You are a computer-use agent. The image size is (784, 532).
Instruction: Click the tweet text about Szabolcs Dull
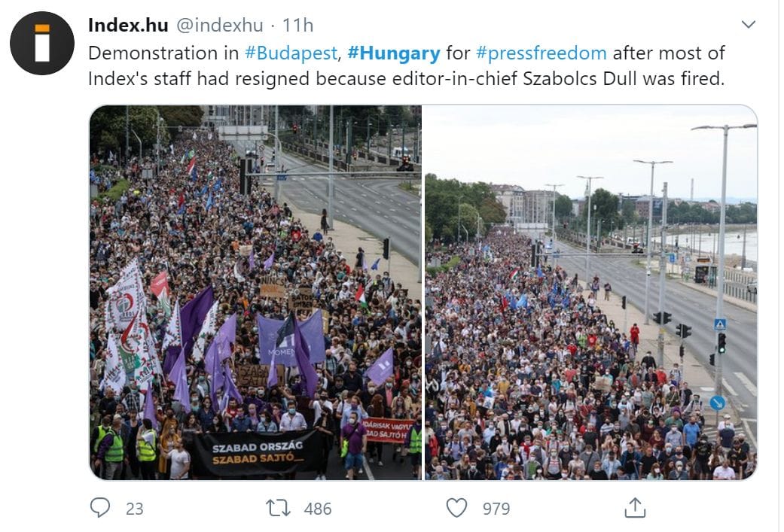click(407, 66)
